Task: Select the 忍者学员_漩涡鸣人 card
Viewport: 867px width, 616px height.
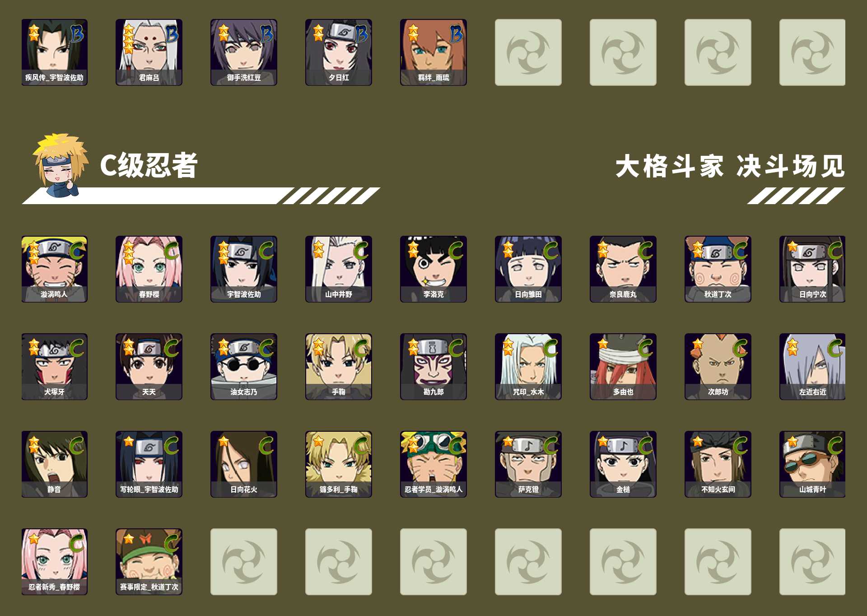Action: click(x=433, y=464)
